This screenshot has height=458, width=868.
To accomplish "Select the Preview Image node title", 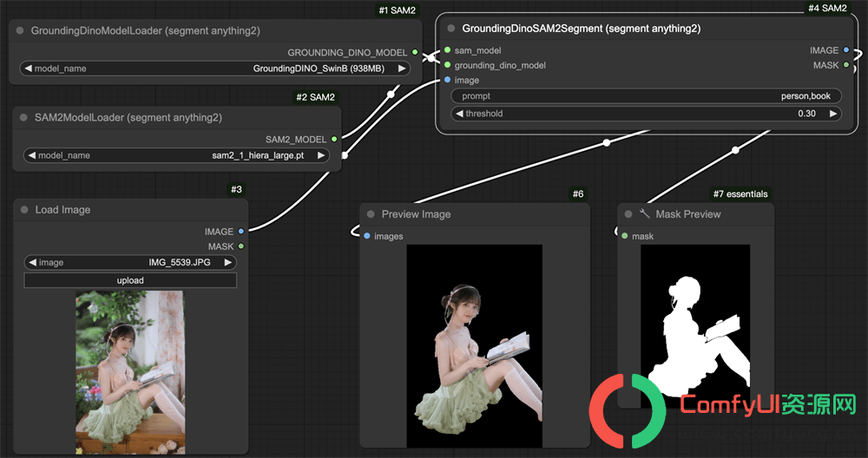I will click(416, 214).
